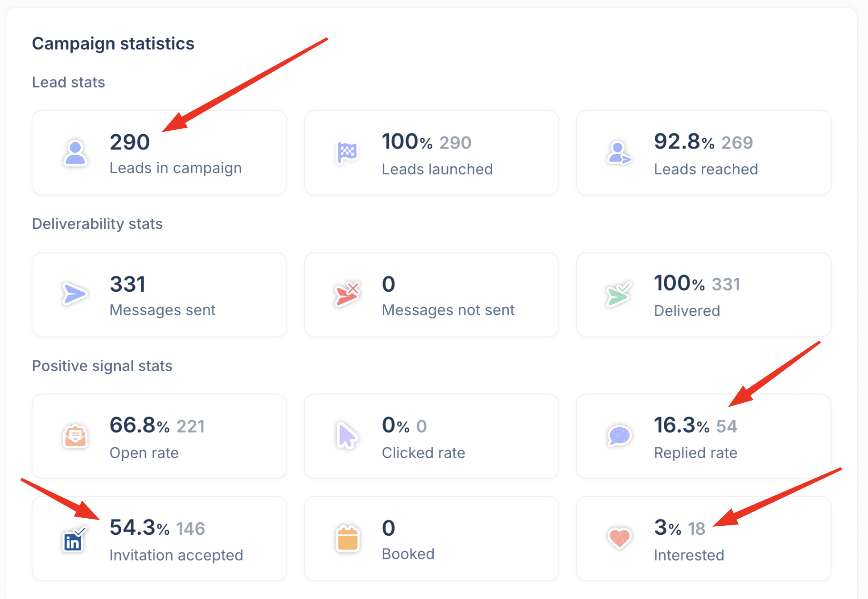
Task: Click the checkered flag Leads launched icon
Action: coord(347,153)
